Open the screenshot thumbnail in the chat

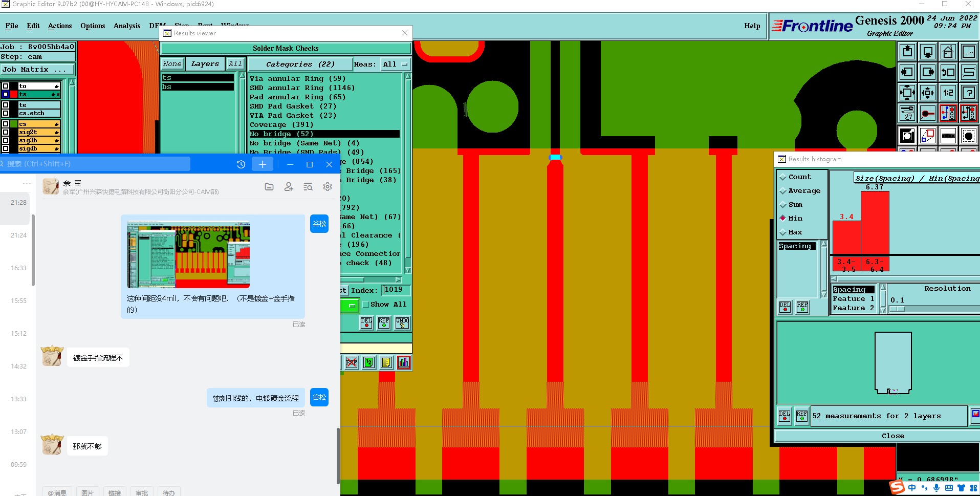tap(188, 254)
